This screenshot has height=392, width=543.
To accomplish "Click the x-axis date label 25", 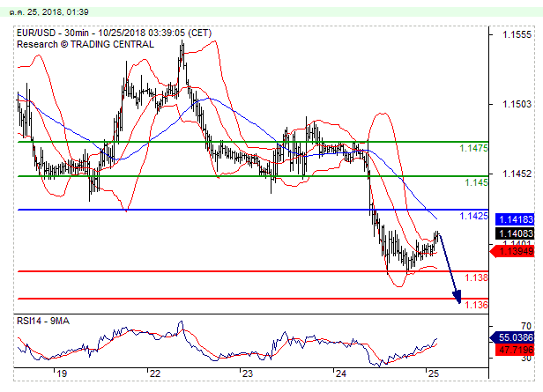I will [434, 374].
